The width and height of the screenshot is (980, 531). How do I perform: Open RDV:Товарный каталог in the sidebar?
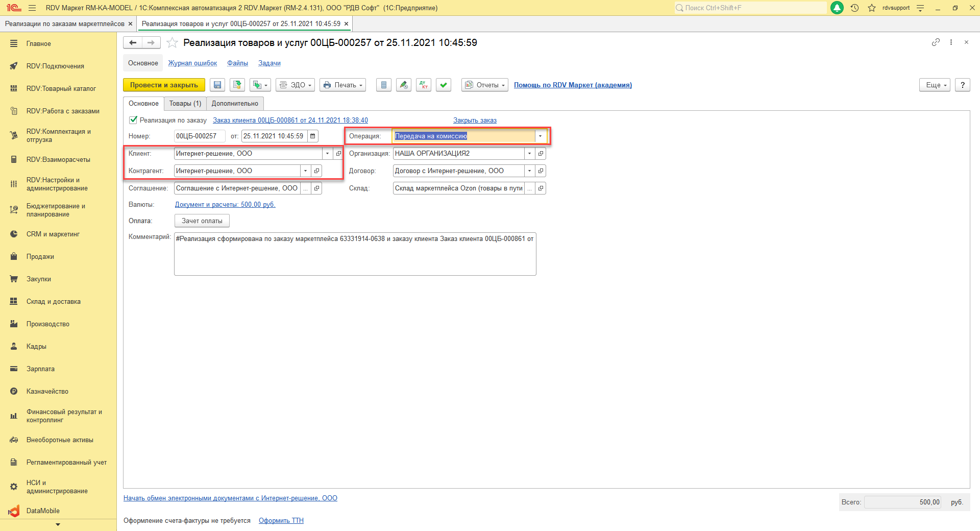point(61,89)
